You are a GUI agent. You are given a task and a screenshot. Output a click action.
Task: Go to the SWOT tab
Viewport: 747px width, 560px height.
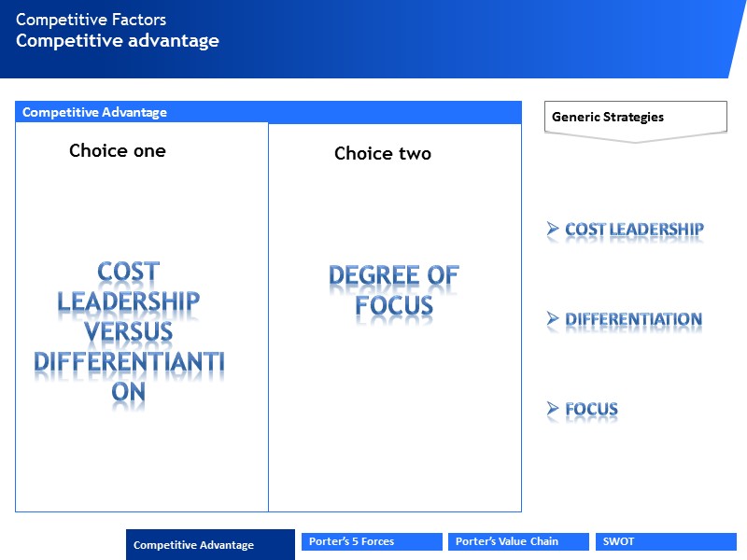665,541
